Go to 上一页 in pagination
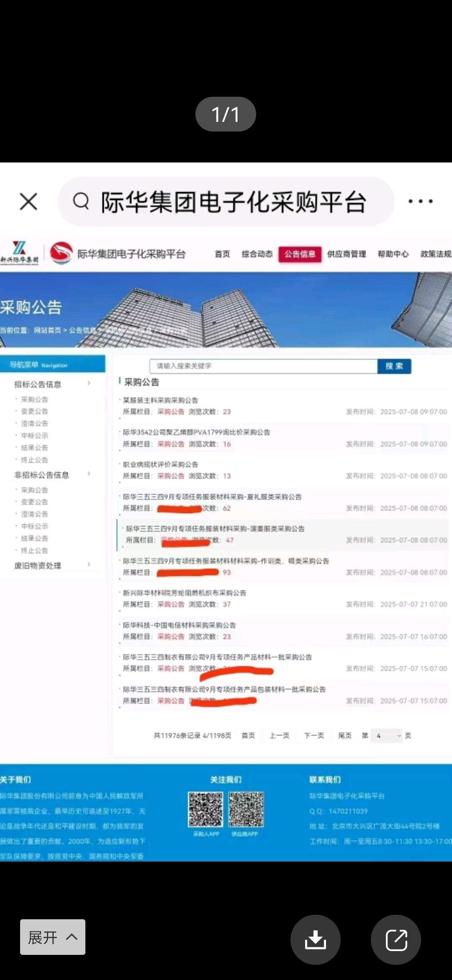The height and width of the screenshot is (980, 452). pos(279,735)
